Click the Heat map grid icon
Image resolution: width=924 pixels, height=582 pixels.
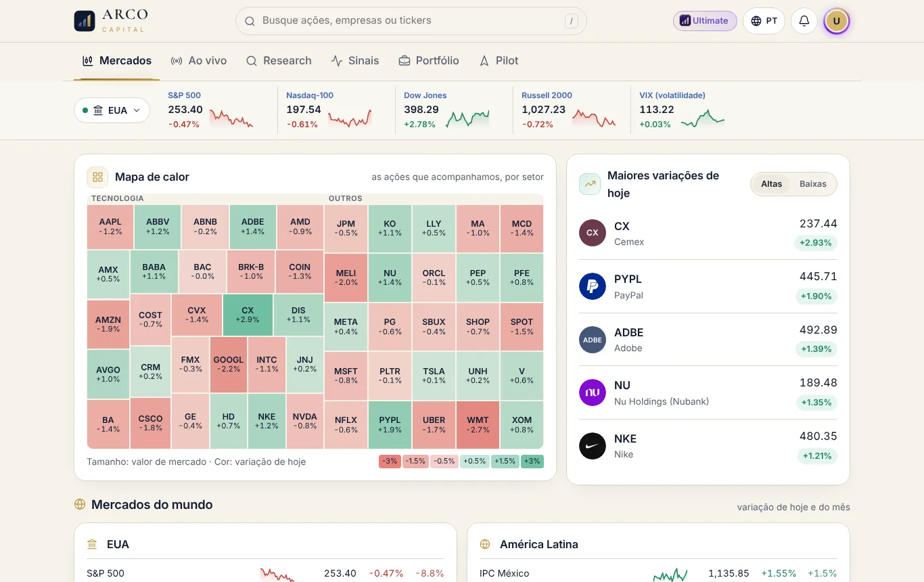(97, 177)
